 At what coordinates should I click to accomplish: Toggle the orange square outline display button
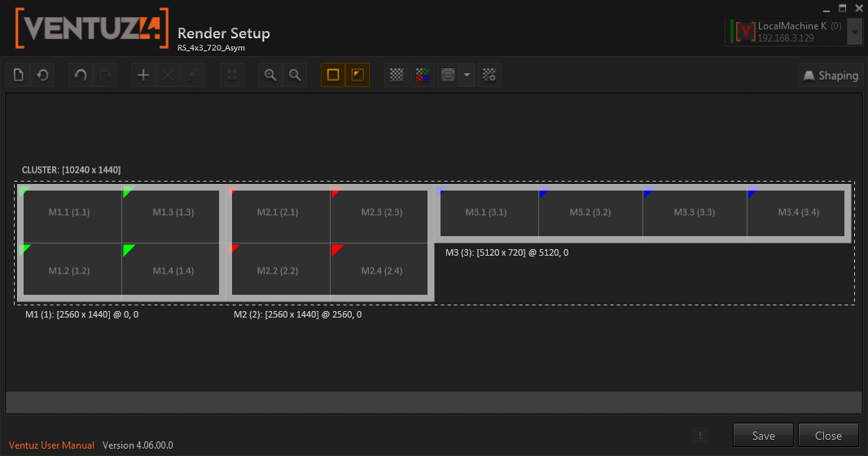333,75
